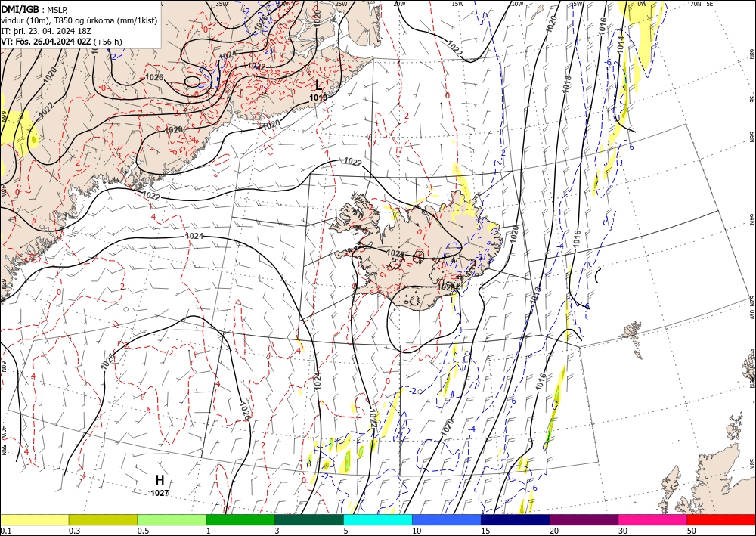Click the high pressure 'H' symbol

tap(160, 480)
